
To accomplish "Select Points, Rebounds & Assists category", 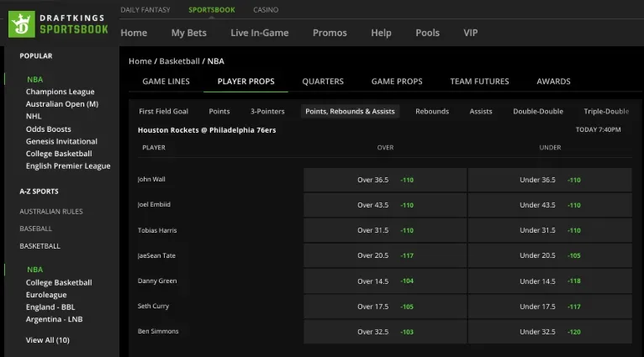I will [350, 111].
